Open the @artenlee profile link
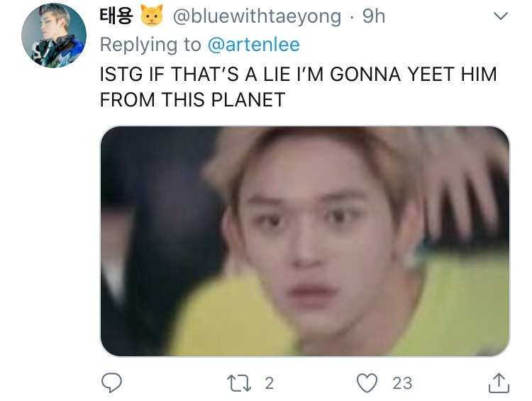The height and width of the screenshot is (401, 532). 254,45
